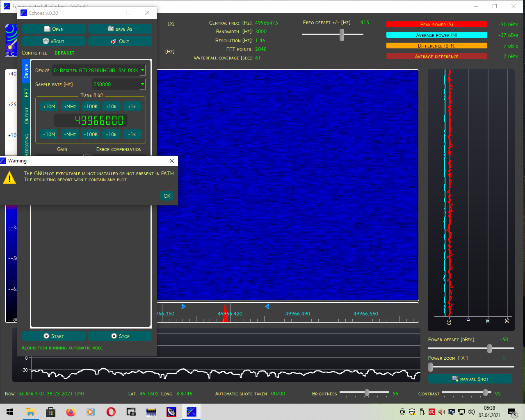Increase tune by +10M
Viewport: 525px width, 420px height.
tap(49, 106)
